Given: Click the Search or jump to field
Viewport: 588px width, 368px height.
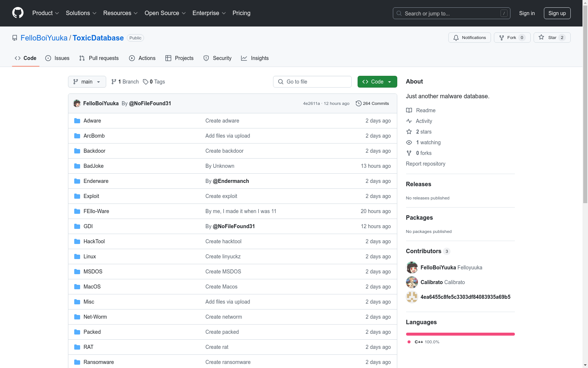Looking at the screenshot, I should coord(452,13).
